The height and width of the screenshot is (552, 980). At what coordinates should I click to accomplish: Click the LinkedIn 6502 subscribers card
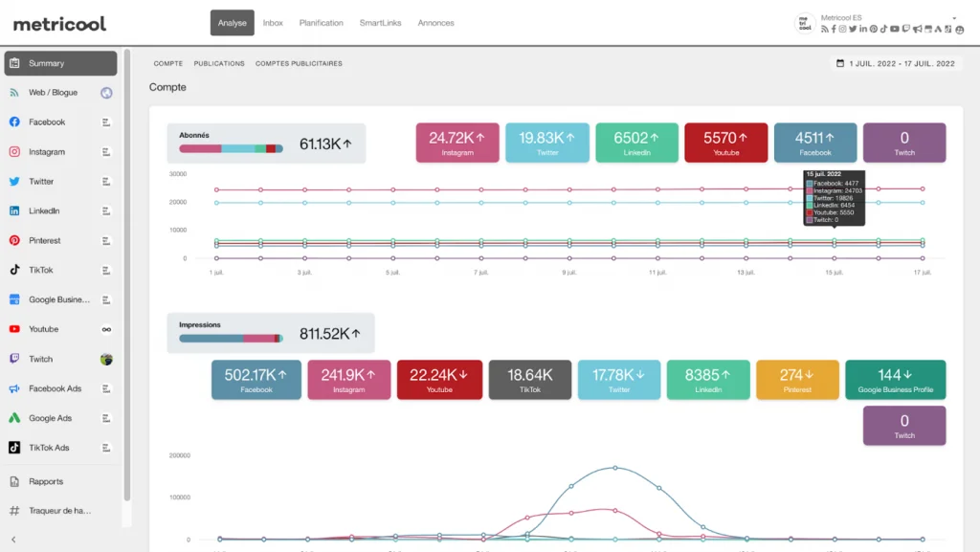point(636,143)
